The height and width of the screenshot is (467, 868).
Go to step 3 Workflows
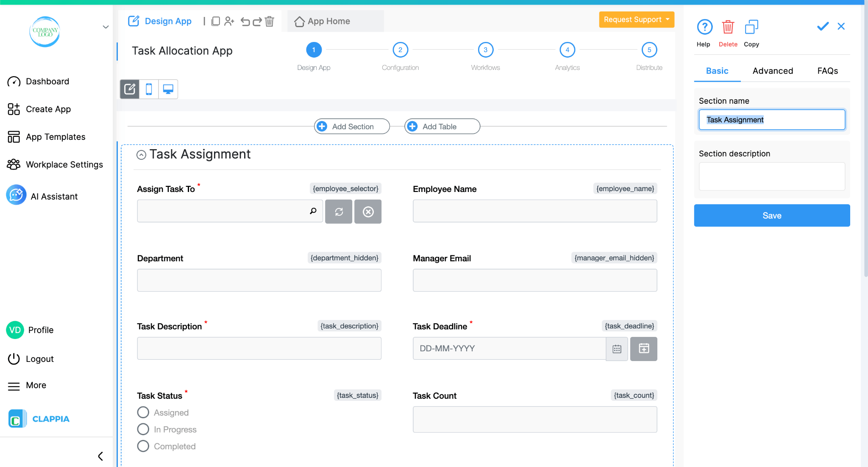pyautogui.click(x=485, y=50)
